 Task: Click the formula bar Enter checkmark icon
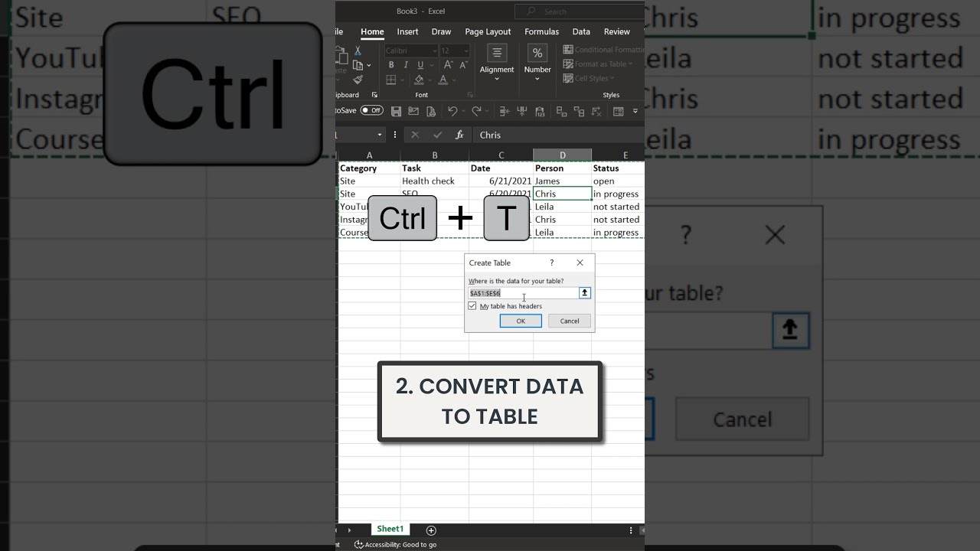[438, 135]
